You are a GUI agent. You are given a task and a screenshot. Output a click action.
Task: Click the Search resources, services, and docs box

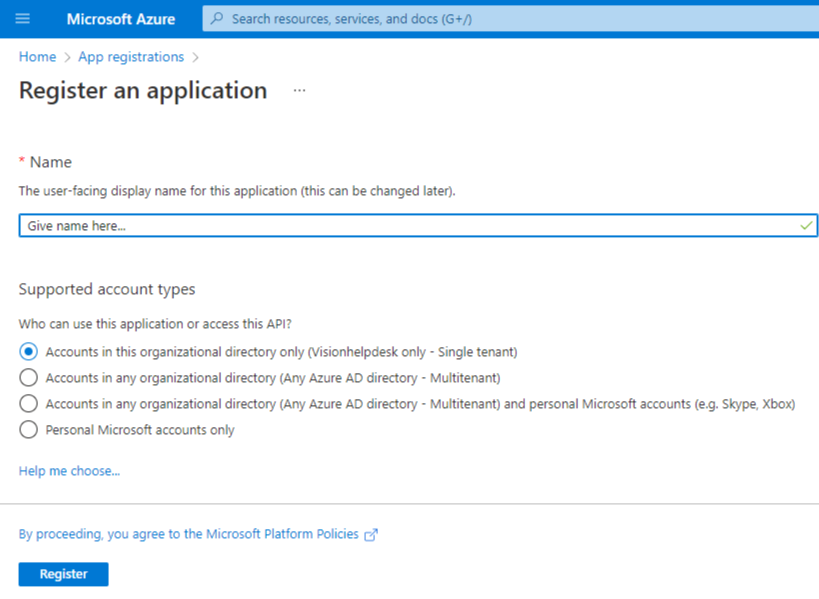pos(510,19)
